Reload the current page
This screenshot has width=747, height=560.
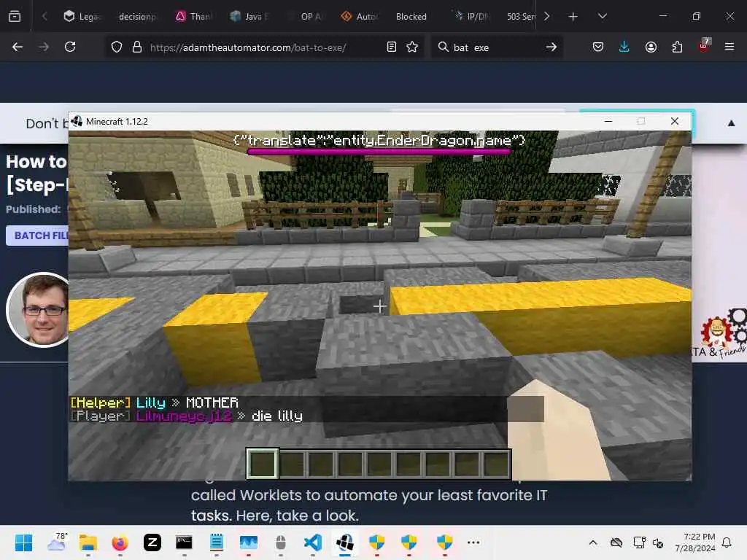[x=70, y=47]
